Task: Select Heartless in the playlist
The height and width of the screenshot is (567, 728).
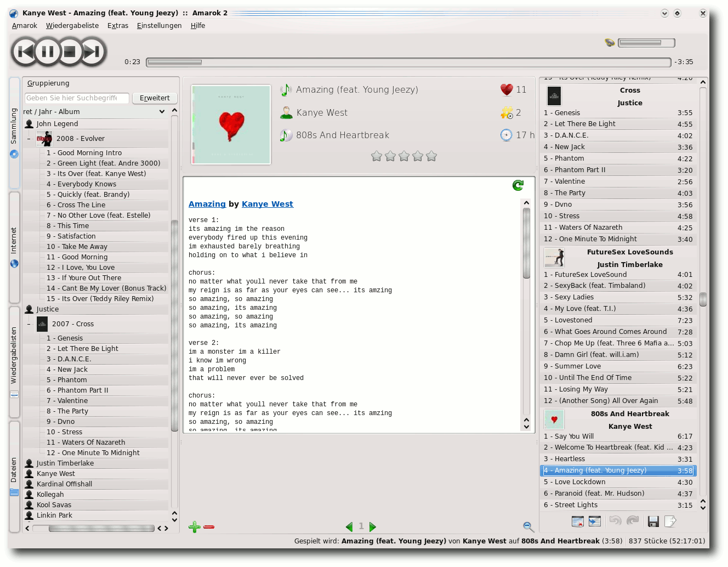Action: pyautogui.click(x=618, y=459)
